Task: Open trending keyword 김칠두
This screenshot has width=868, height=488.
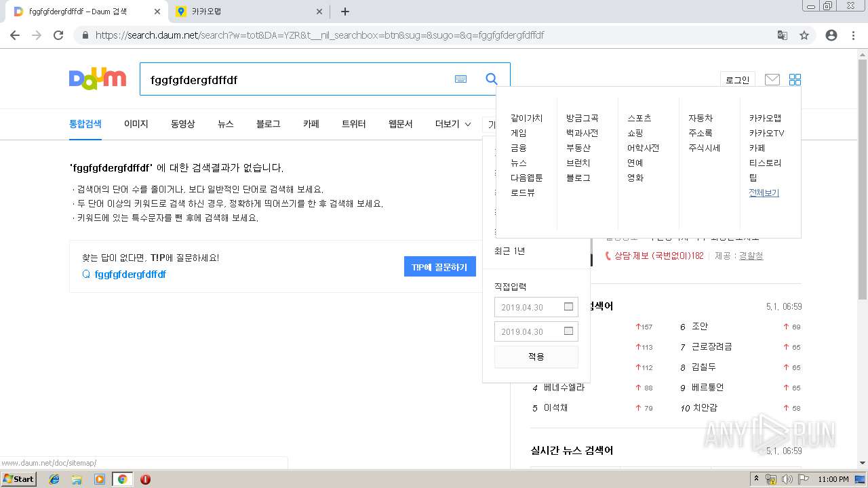Action: [x=704, y=367]
